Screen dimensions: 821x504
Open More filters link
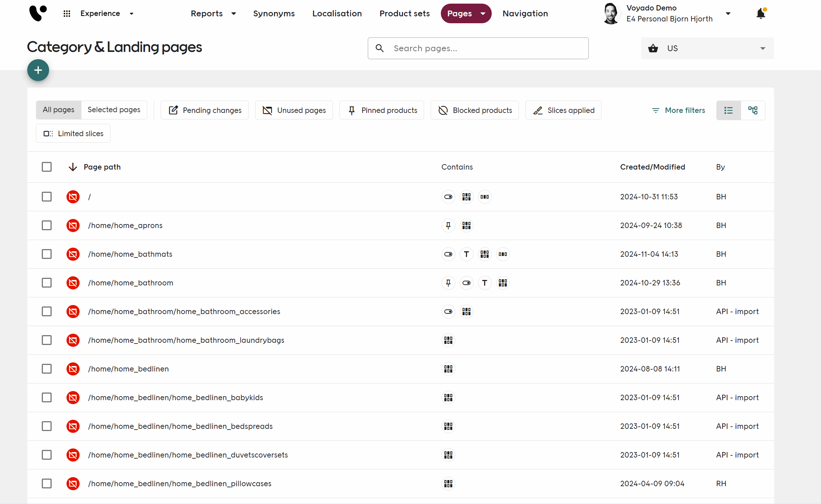pyautogui.click(x=678, y=110)
